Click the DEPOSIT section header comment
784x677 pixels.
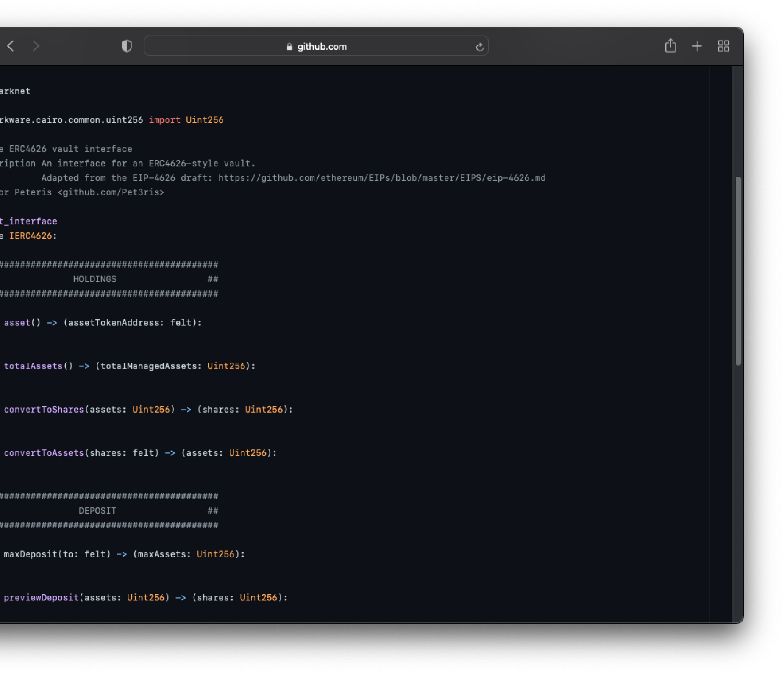pyautogui.click(x=97, y=511)
